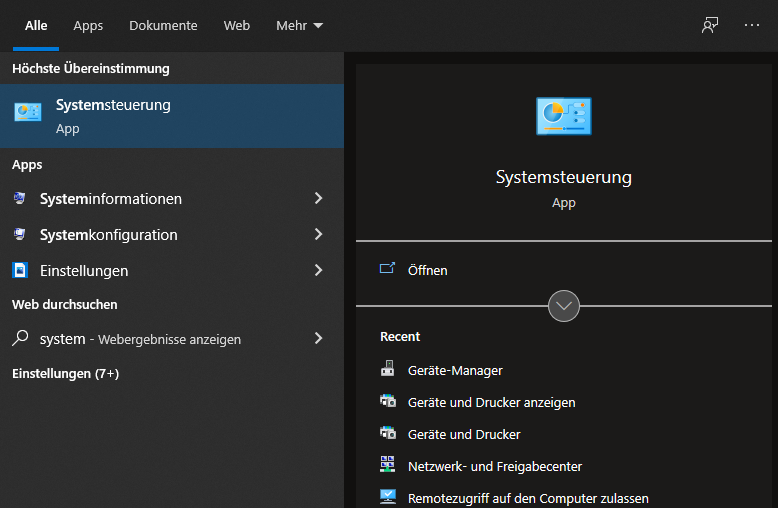778x508 pixels.
Task: Open Remotezugriff auf den Computer zulassen
Action: click(x=528, y=498)
